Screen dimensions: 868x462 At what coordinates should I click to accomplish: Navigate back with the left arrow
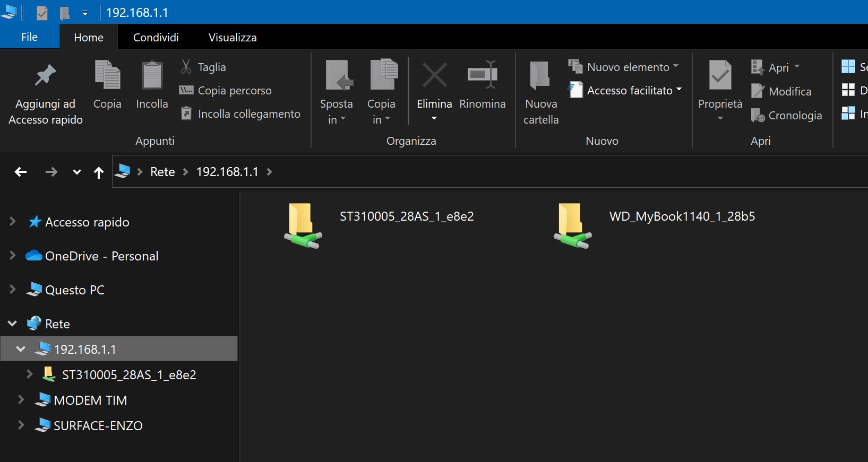coord(21,172)
